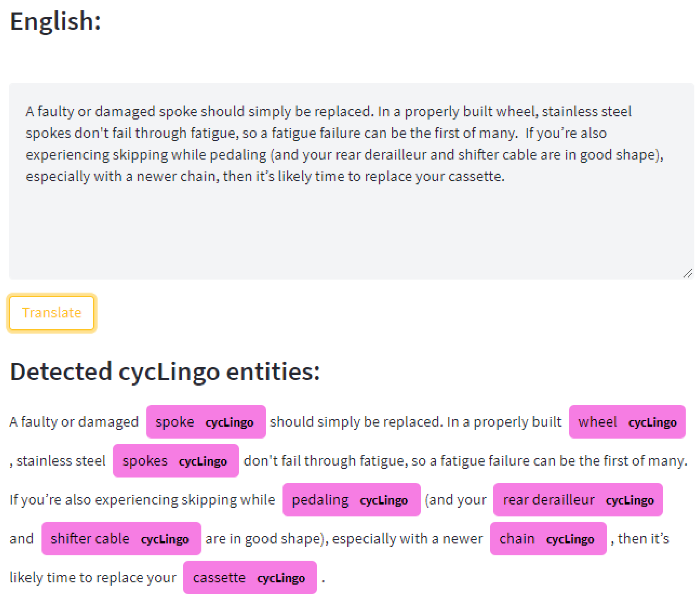Image resolution: width=700 pixels, height=601 pixels.
Task: Click the cycLingo label beside 'pedaling'
Action: coord(384,500)
